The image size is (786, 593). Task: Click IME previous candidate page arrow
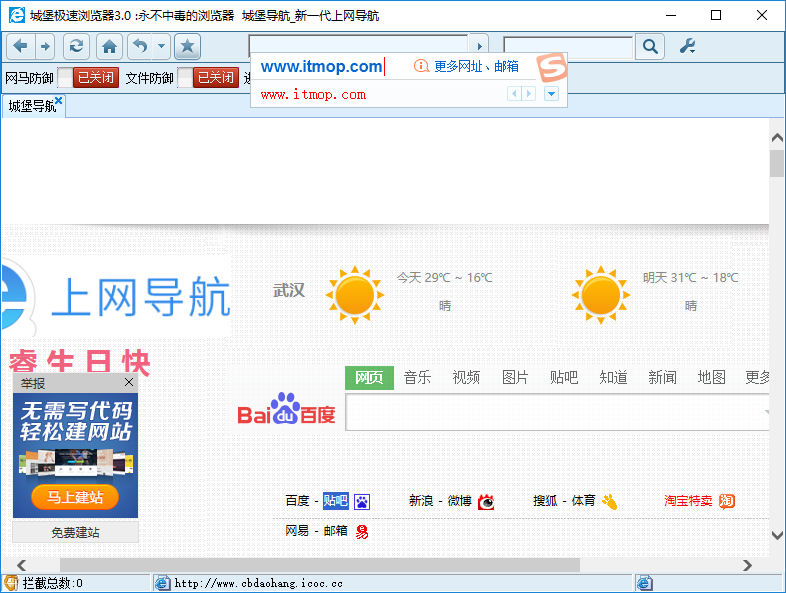514,93
